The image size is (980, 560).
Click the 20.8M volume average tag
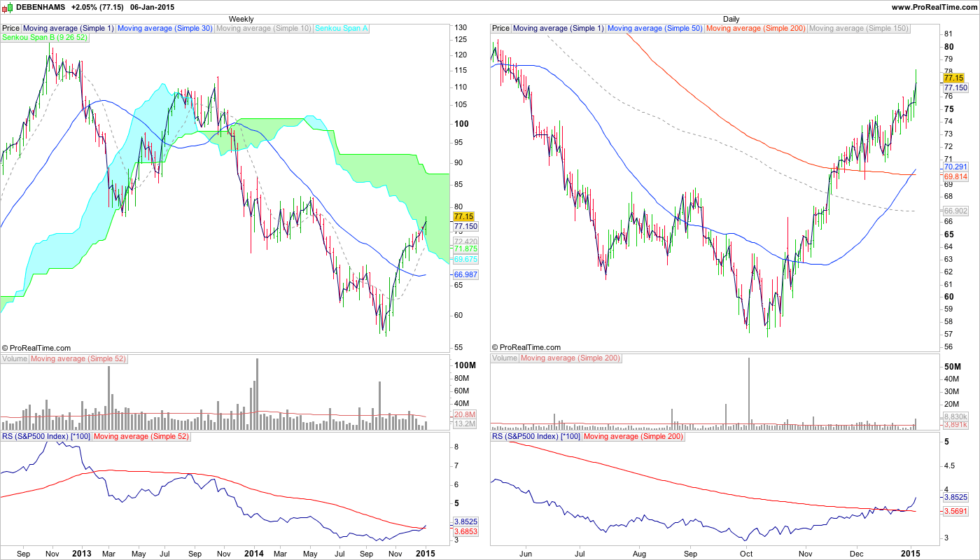(465, 414)
